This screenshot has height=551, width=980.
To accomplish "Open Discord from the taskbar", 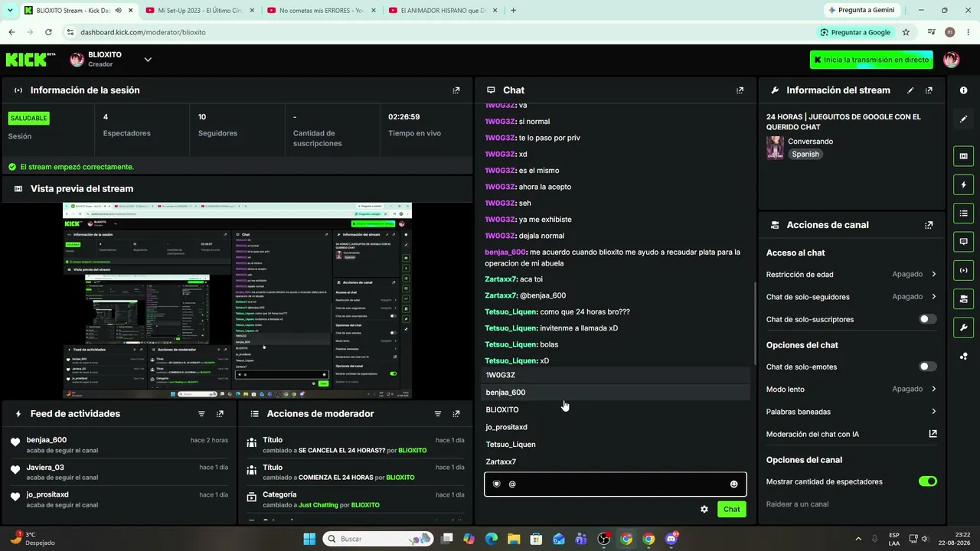I will click(671, 539).
